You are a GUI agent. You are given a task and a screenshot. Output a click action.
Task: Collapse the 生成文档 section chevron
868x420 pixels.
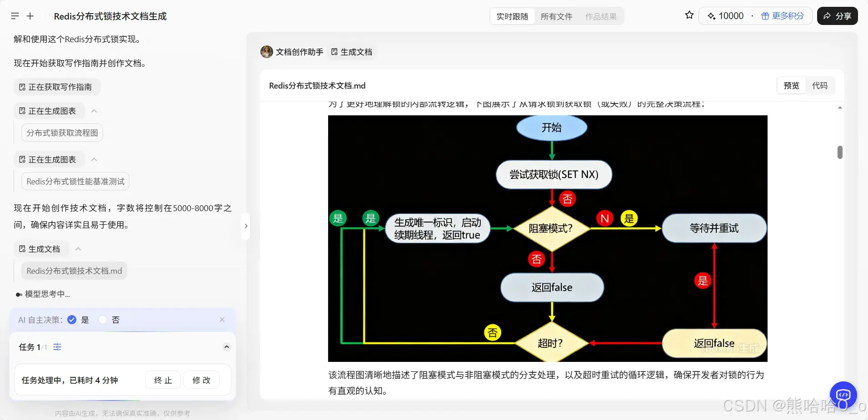click(x=77, y=249)
